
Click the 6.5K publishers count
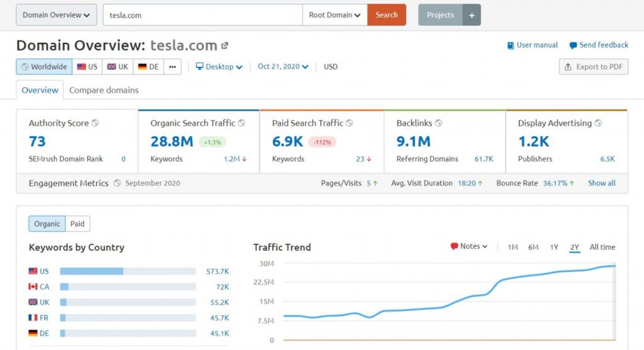pyautogui.click(x=608, y=159)
